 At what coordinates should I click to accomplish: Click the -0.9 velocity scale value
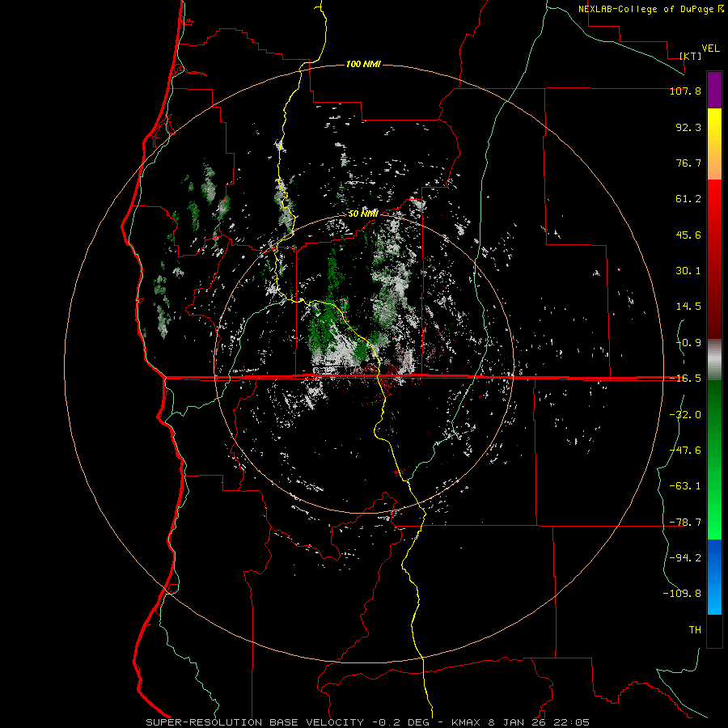tap(688, 343)
